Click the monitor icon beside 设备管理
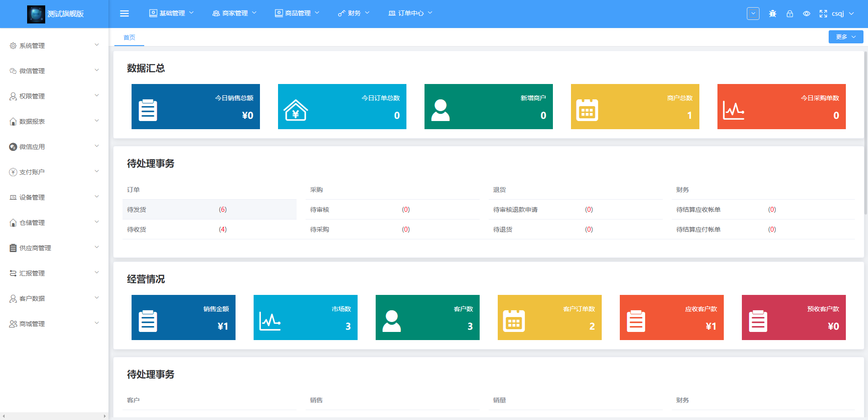This screenshot has height=420, width=868. point(13,197)
